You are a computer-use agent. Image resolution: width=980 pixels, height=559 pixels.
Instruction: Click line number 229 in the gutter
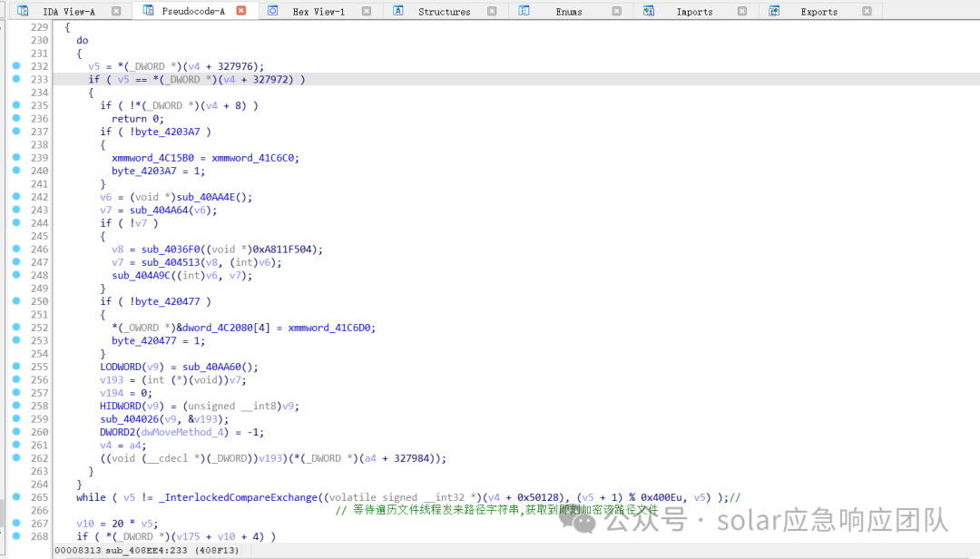(x=39, y=27)
